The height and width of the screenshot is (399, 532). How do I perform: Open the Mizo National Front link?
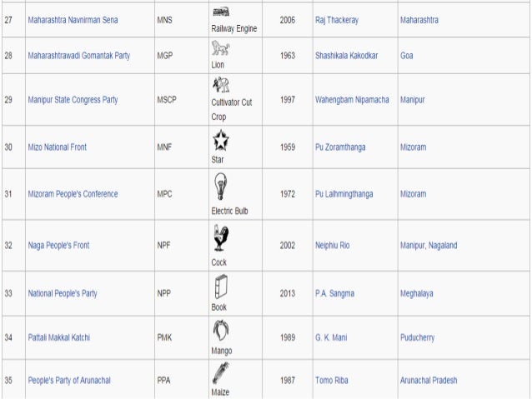click(x=58, y=147)
